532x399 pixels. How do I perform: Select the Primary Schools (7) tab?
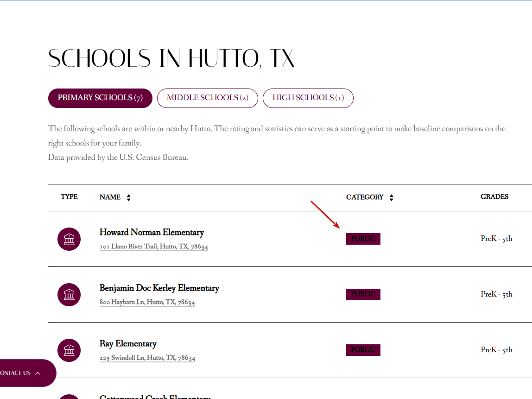100,98
